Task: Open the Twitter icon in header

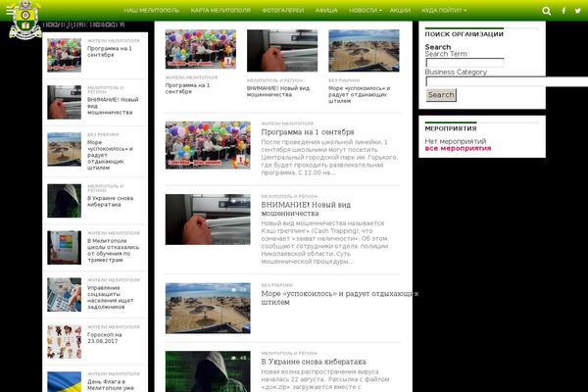Action: [x=578, y=11]
